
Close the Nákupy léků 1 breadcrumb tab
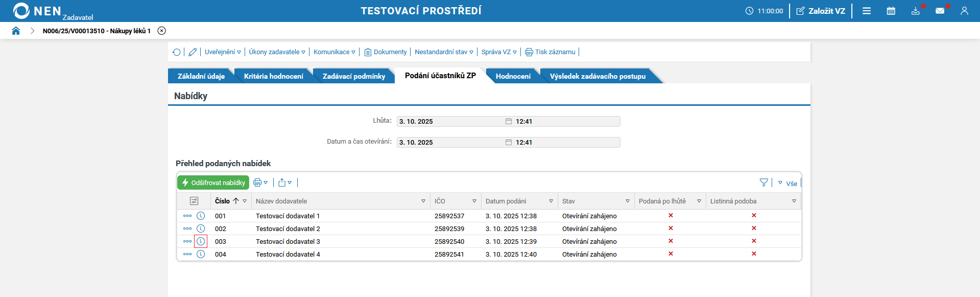162,31
